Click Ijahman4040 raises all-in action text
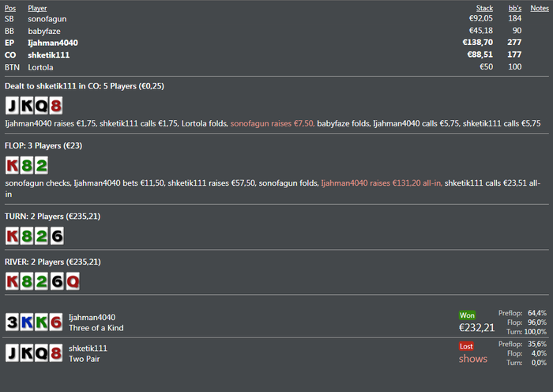Image resolution: width=553 pixels, height=392 pixels. pyautogui.click(x=382, y=183)
